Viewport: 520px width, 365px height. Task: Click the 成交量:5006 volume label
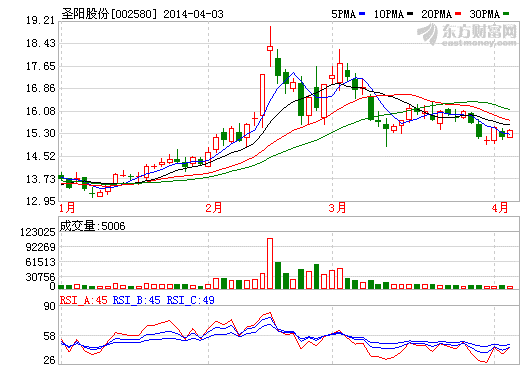pos(92,226)
